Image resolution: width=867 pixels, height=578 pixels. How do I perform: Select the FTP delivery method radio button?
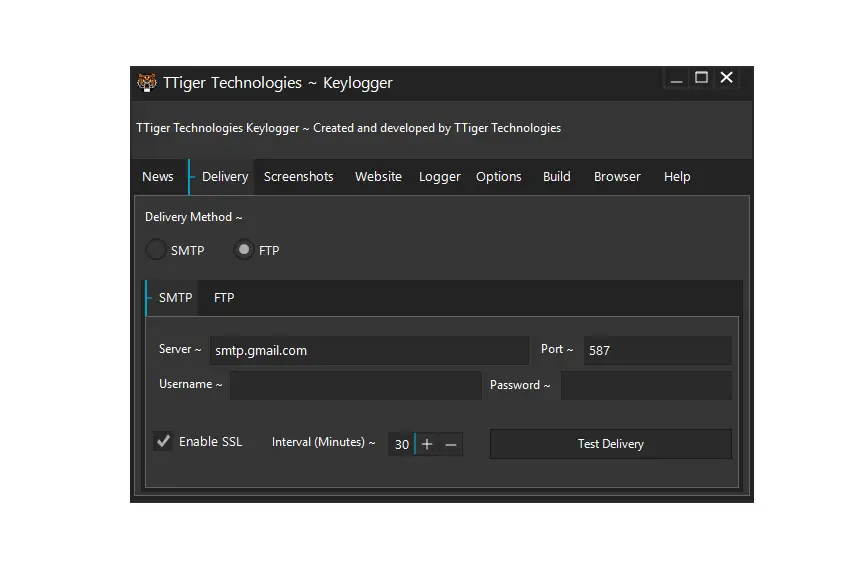coord(242,250)
